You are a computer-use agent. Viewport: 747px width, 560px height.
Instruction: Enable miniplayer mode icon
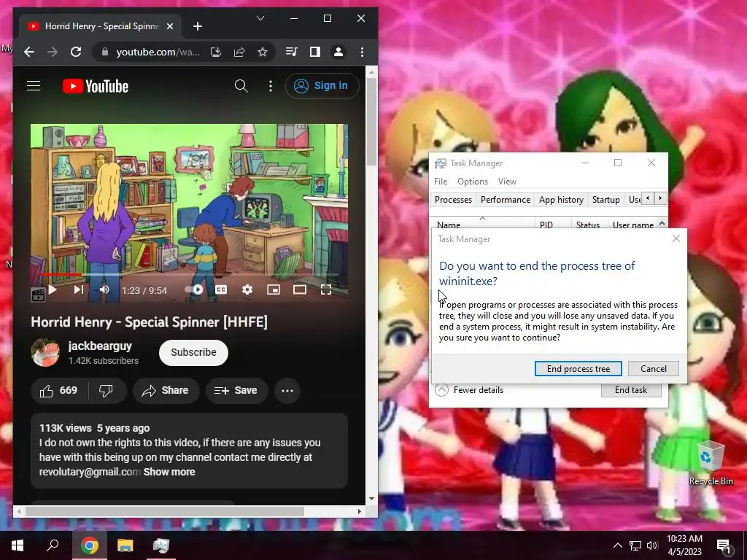274,289
